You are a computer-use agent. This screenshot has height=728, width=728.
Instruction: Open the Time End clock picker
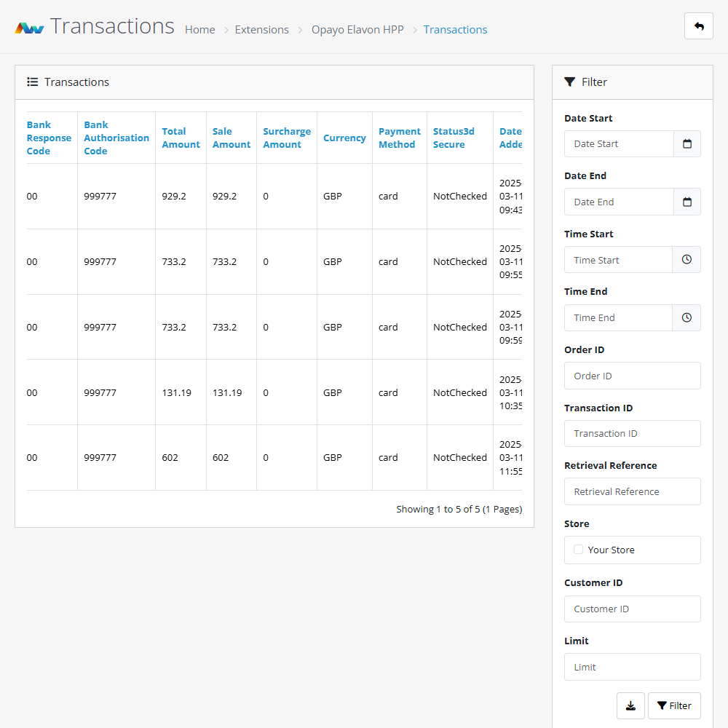(687, 318)
